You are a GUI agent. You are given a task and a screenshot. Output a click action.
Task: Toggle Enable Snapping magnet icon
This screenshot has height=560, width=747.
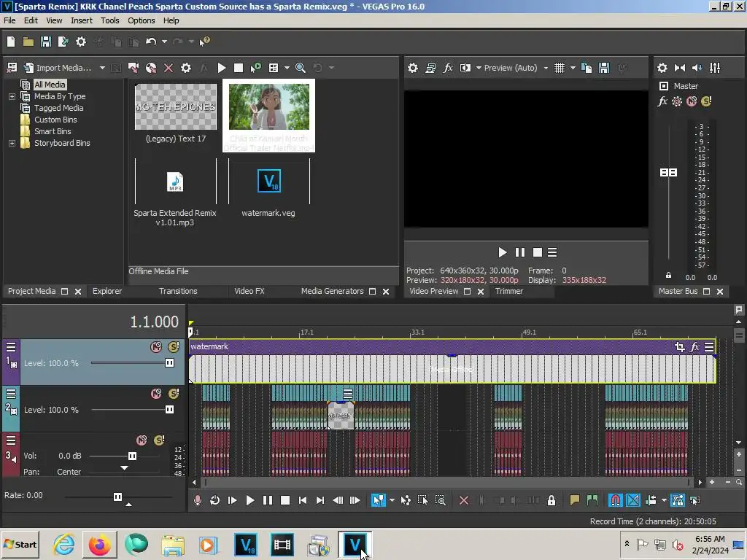click(x=616, y=500)
